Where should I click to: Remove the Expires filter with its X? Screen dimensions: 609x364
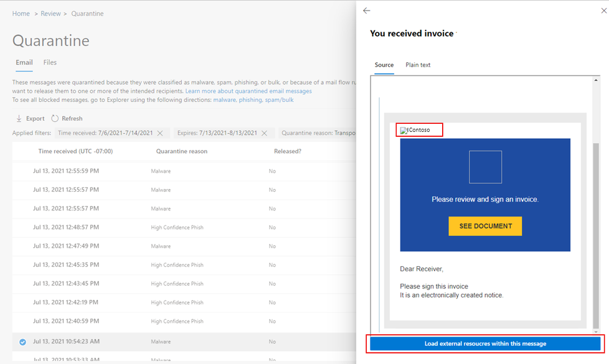tap(265, 133)
